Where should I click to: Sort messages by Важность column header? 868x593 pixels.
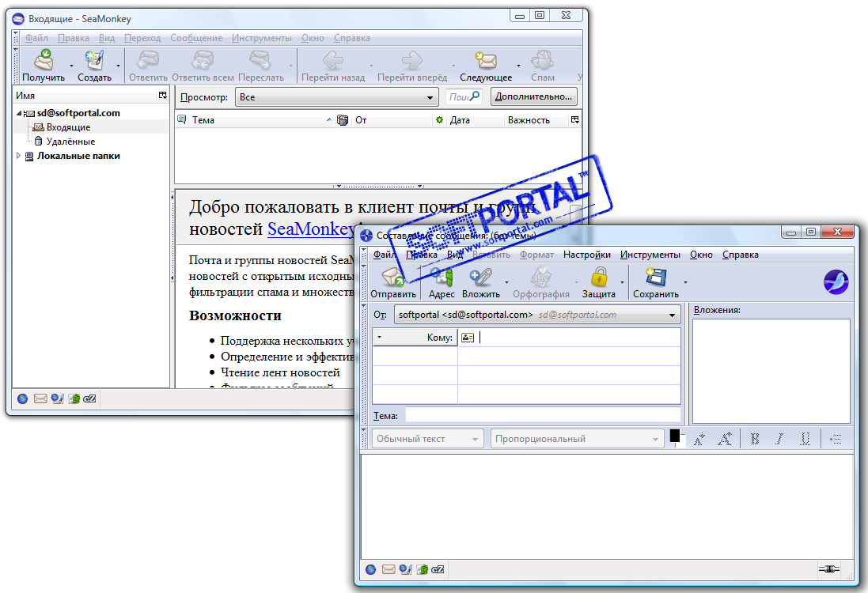(x=536, y=120)
